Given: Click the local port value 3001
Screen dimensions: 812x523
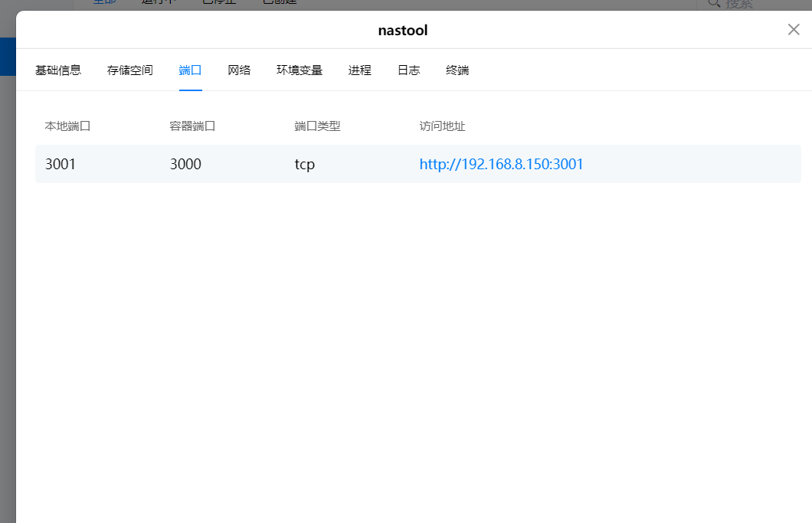Looking at the screenshot, I should point(61,165).
